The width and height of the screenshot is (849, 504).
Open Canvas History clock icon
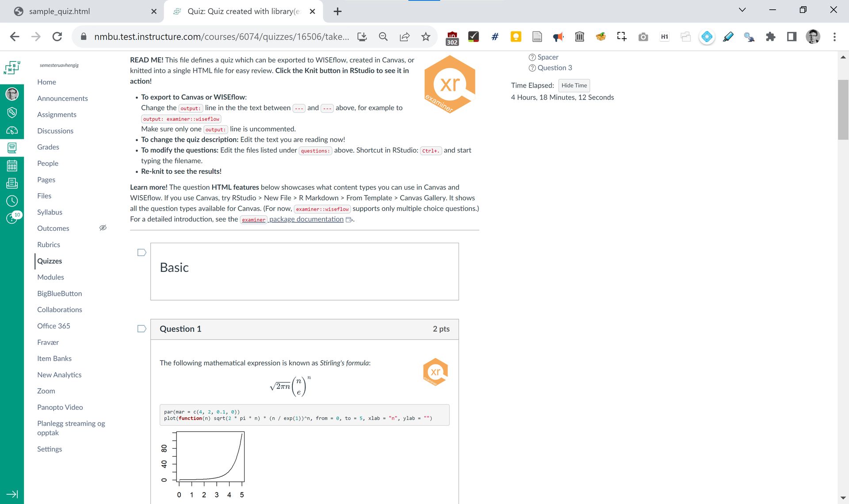coord(12,201)
